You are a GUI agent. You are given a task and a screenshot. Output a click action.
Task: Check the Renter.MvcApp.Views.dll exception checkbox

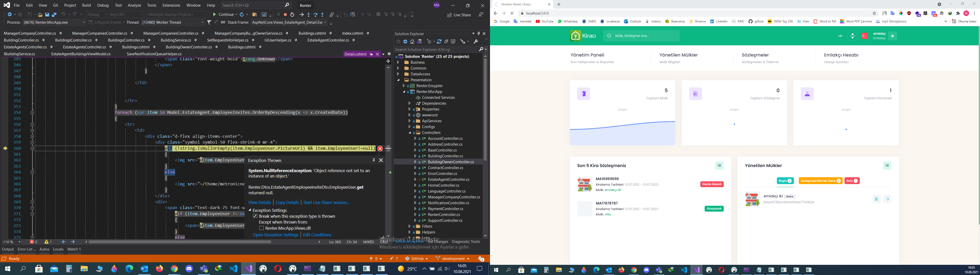pyautogui.click(x=261, y=228)
